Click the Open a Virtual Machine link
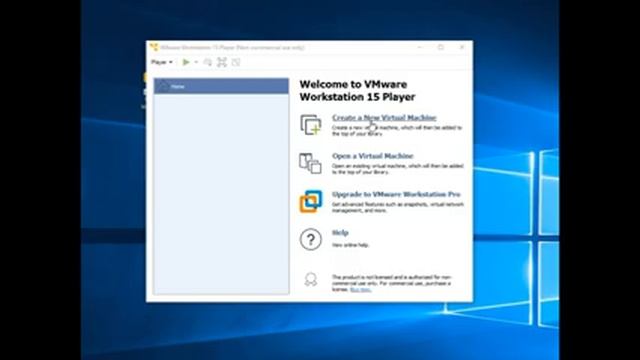 click(x=373, y=156)
